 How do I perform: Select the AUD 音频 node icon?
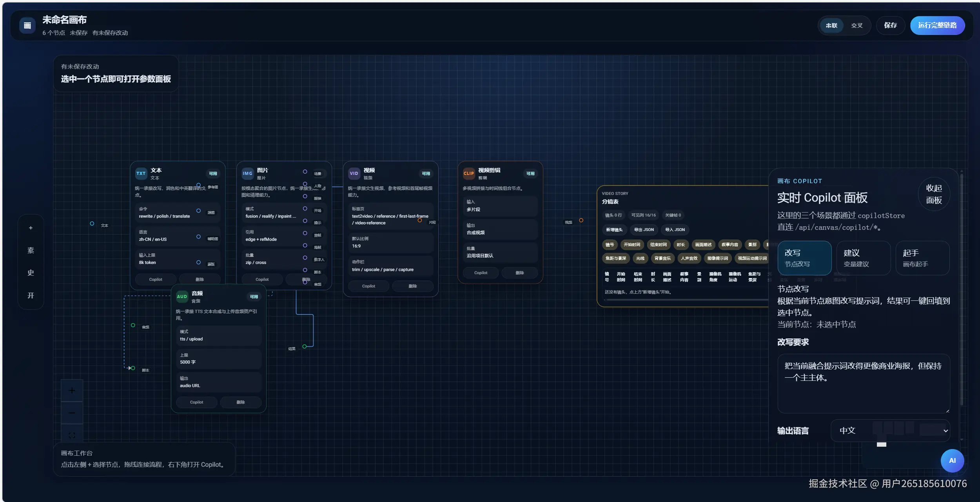click(x=182, y=296)
